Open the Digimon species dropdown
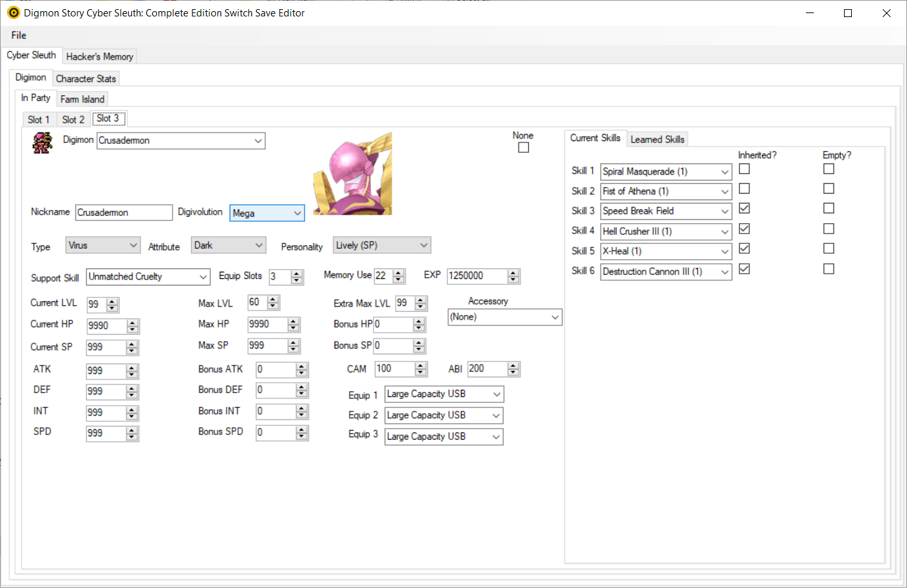This screenshot has height=588, width=907. (x=259, y=140)
